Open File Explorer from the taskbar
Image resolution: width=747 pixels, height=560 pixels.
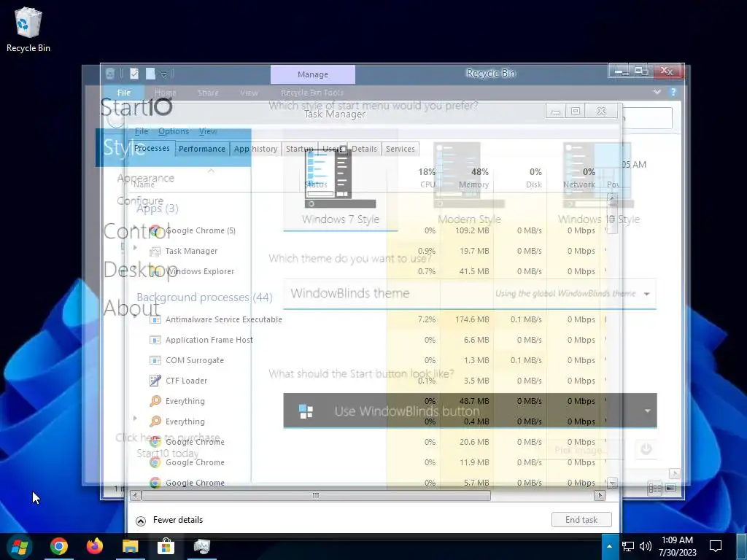click(x=130, y=546)
